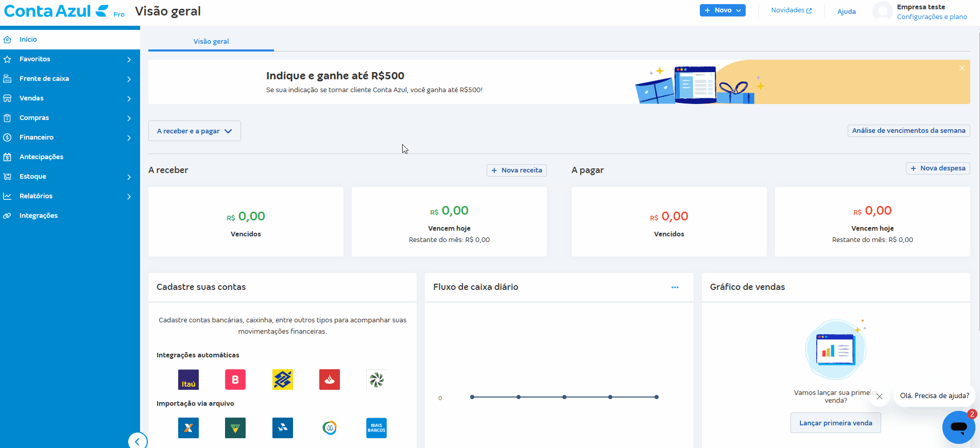Click 'Lançar primeira venda' button
980x448 pixels.
835,423
